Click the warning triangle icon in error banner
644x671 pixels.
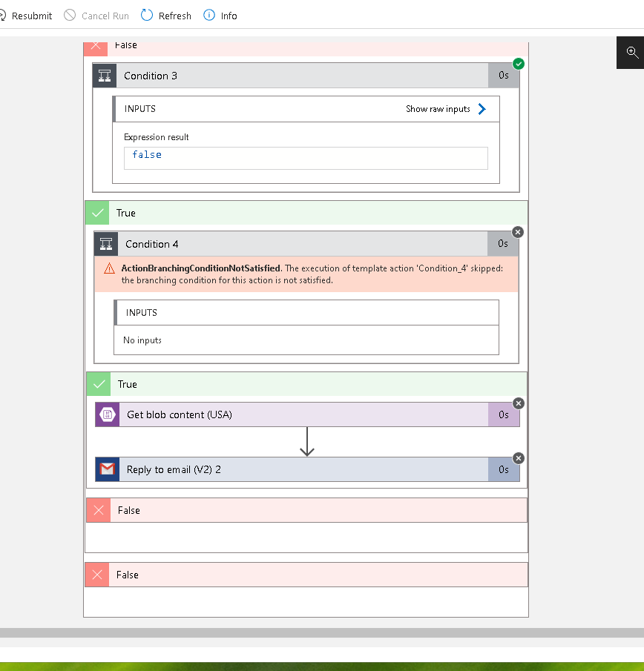tap(109, 268)
